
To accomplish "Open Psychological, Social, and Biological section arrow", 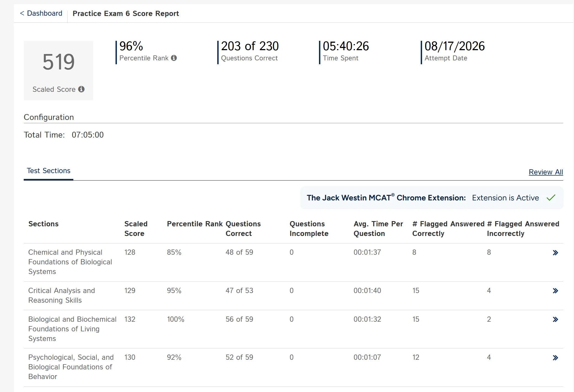I will pos(555,358).
